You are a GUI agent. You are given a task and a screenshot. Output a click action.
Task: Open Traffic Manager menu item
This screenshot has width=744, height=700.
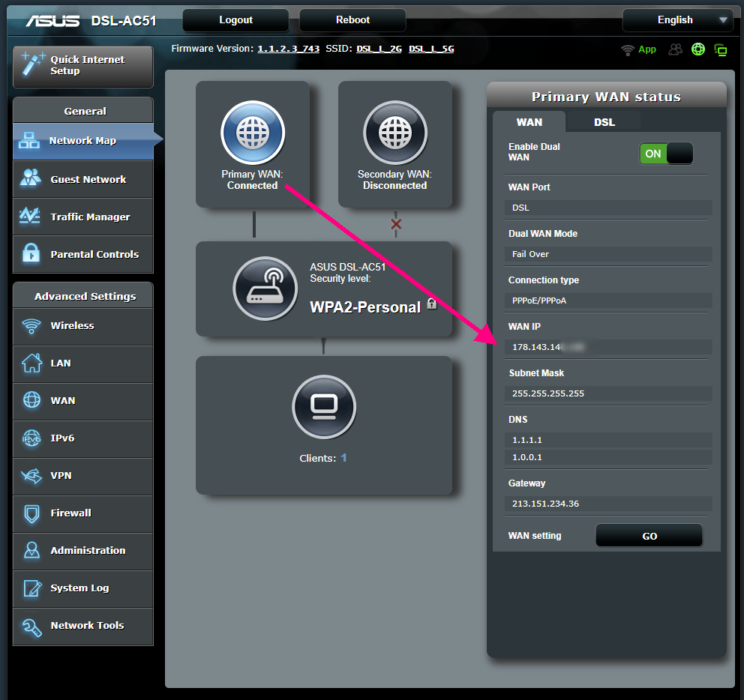pyautogui.click(x=83, y=217)
